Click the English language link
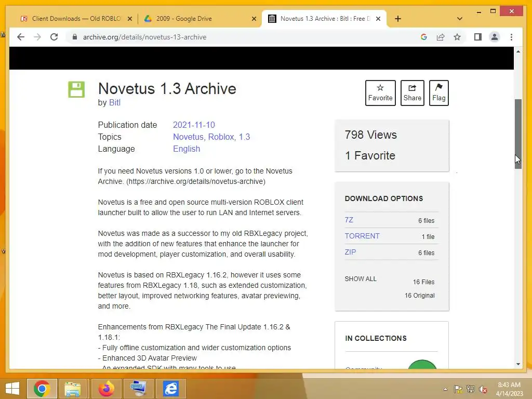This screenshot has width=532, height=399. [187, 149]
